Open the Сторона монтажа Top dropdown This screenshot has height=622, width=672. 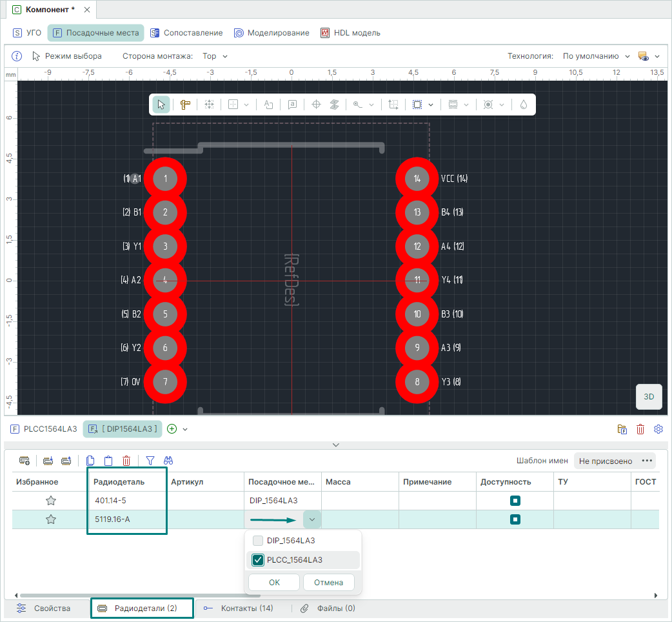215,56
